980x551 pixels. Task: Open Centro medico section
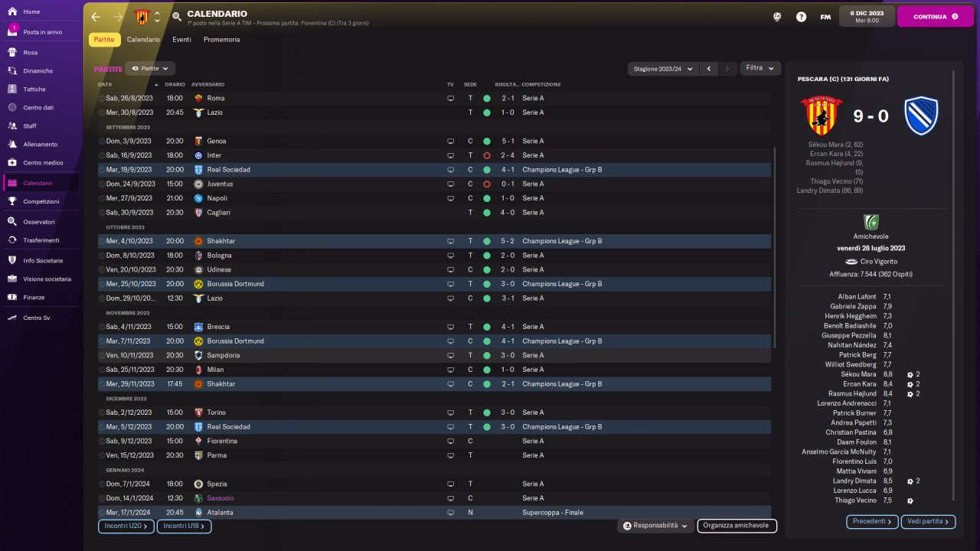(41, 163)
